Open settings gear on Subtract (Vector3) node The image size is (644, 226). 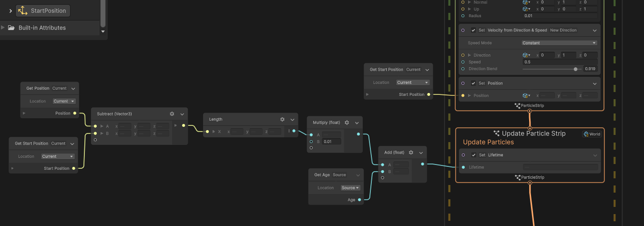point(172,114)
